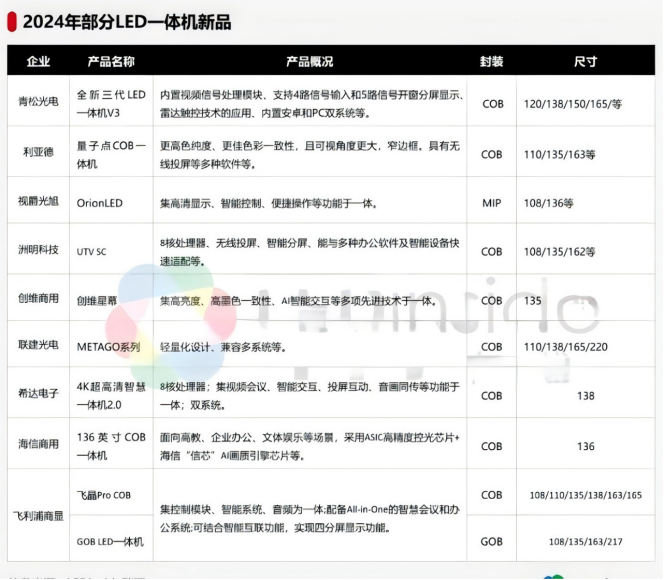Click the 洲明科技 description starting '8核处理器、无线投屏'
This screenshot has height=580, width=664.
click(x=310, y=252)
